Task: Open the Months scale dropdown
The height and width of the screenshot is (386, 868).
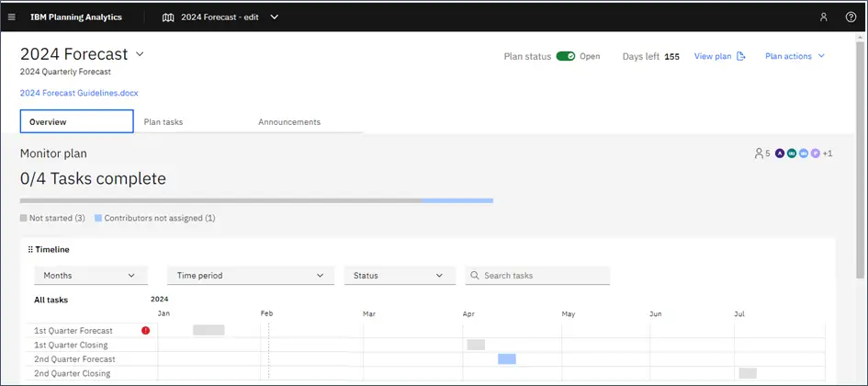Action: coord(91,275)
